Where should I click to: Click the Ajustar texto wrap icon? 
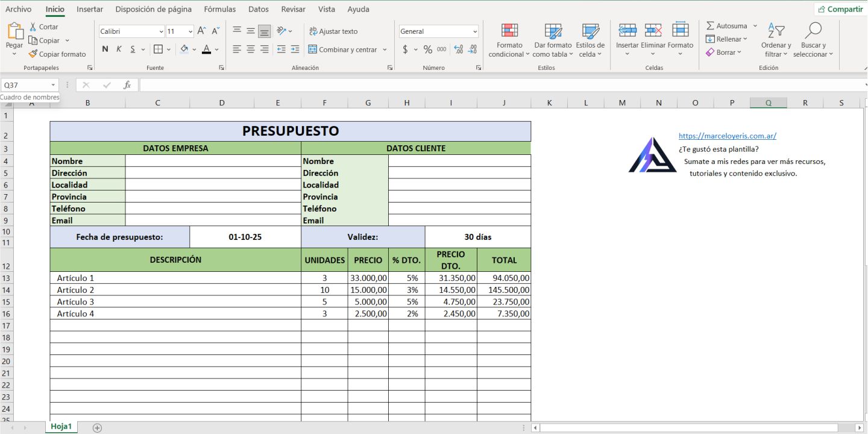tap(313, 31)
